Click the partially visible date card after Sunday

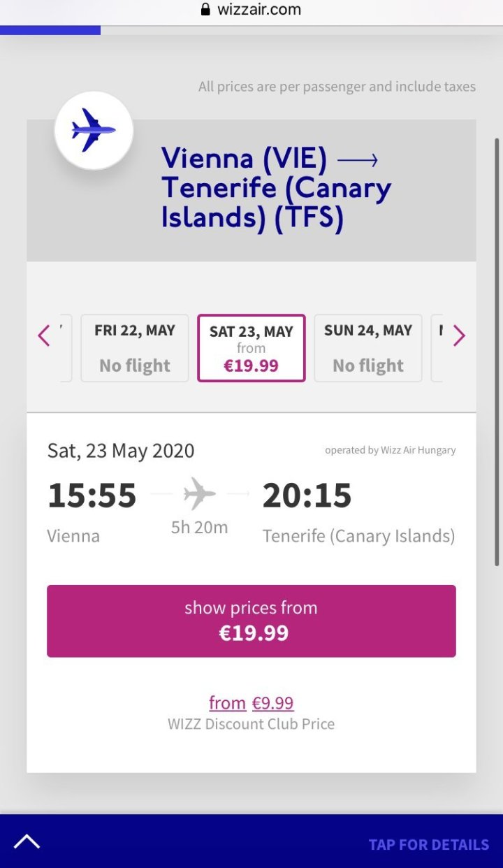[x=437, y=348]
